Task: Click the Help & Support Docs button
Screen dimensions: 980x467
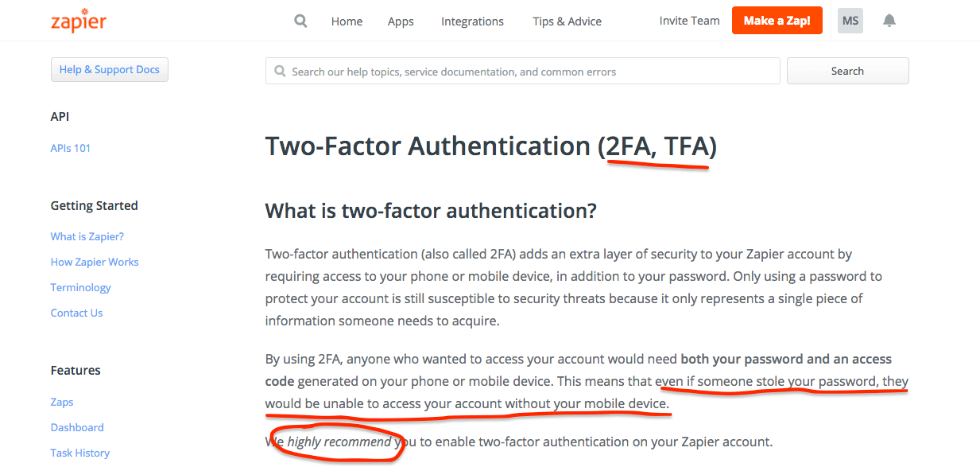Action: tap(110, 69)
